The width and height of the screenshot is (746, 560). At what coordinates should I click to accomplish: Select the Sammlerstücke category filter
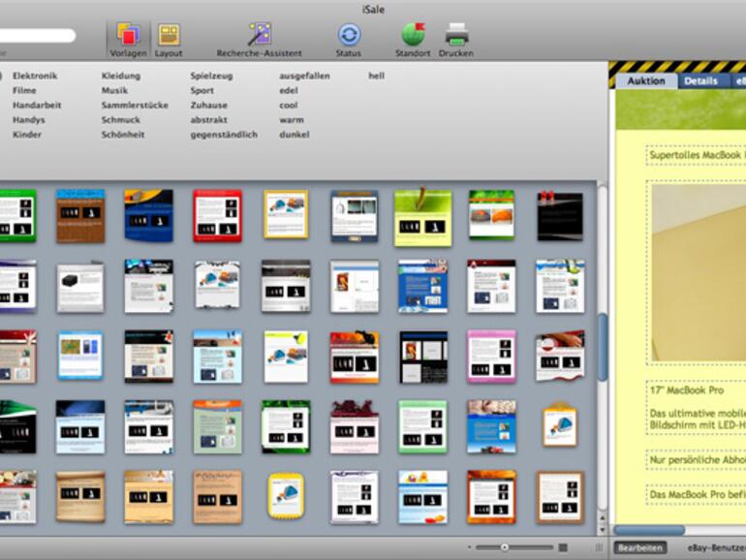click(x=135, y=105)
